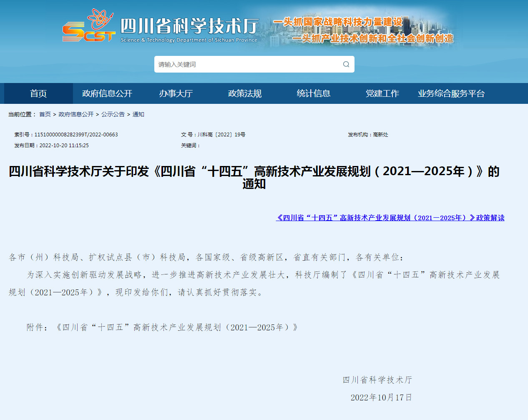Image resolution: width=528 pixels, height=420 pixels.
Task: Click the 附件 attachment line text
Action: [162, 327]
